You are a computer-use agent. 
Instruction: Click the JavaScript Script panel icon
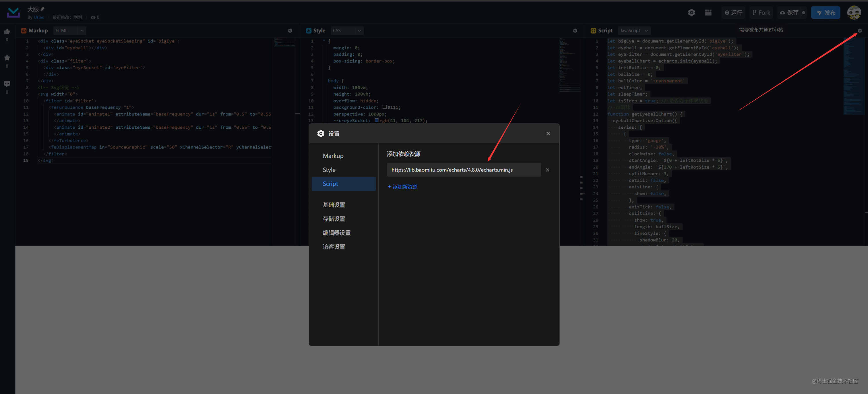(x=593, y=31)
